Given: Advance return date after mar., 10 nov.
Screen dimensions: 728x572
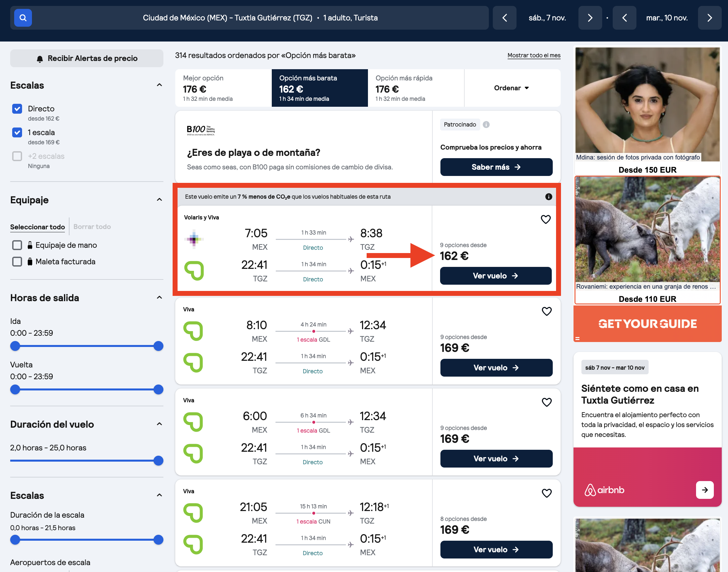Looking at the screenshot, I should point(710,18).
